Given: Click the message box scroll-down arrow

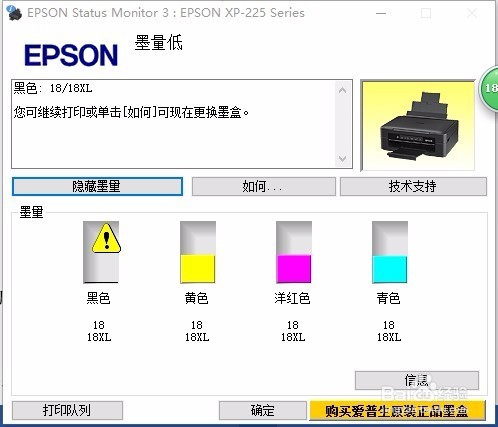Looking at the screenshot, I should (342, 159).
